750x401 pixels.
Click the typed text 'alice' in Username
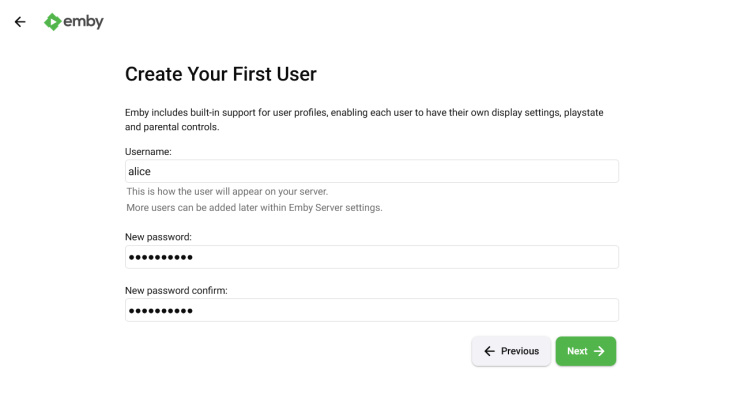point(139,171)
